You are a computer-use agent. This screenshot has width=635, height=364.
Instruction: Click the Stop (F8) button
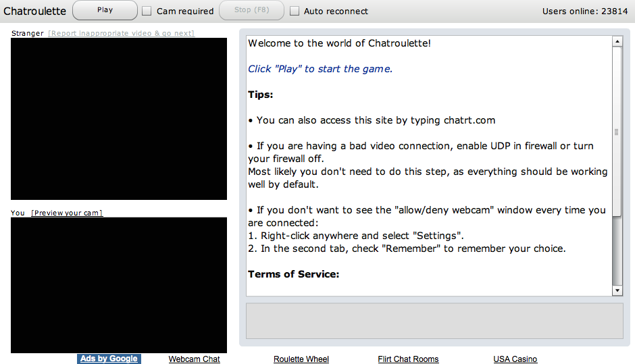click(251, 10)
